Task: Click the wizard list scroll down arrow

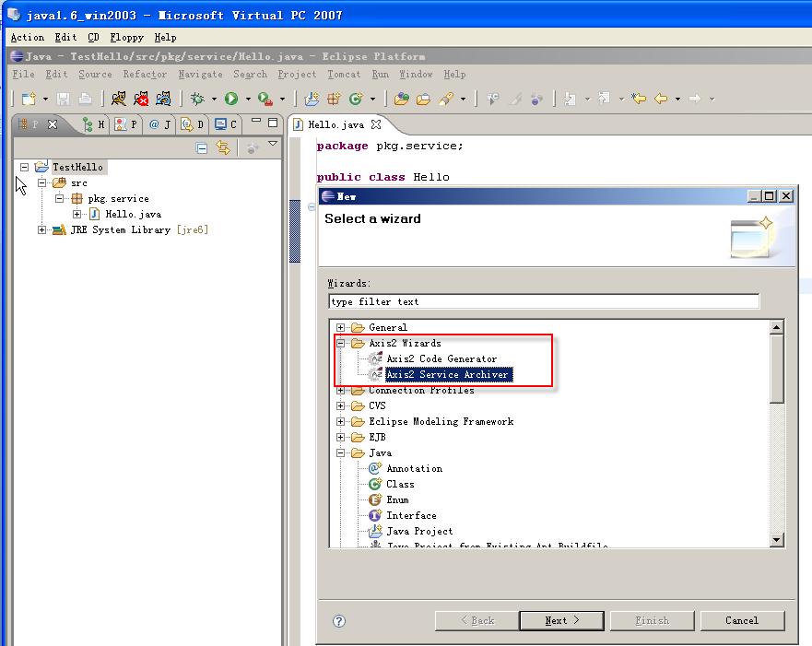Action: coord(776,540)
